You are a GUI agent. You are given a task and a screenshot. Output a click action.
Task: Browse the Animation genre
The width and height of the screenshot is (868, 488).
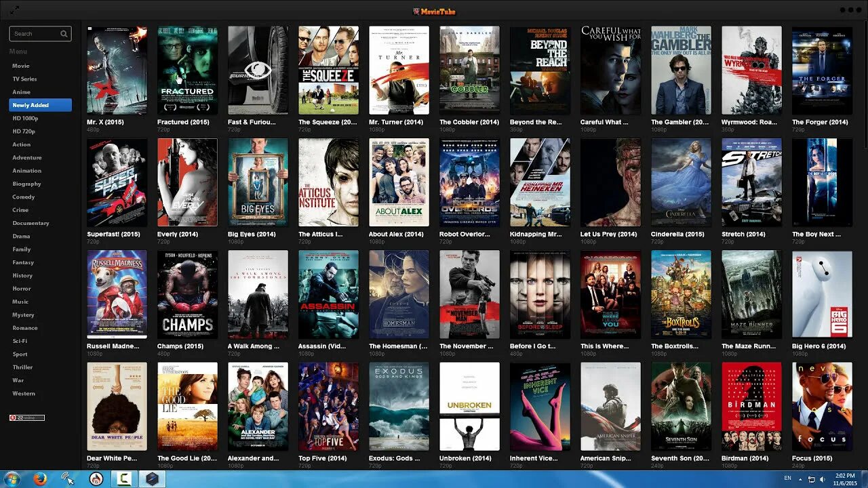[27, 171]
